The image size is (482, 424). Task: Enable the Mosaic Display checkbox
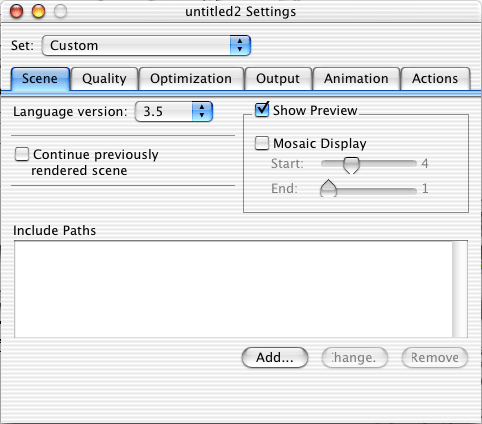pos(262,143)
